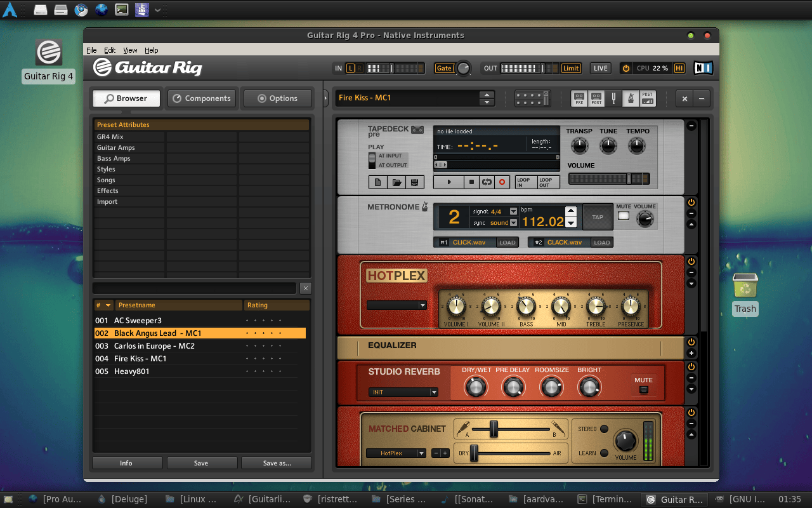Open the metronome sync dropdown
Image resolution: width=812 pixels, height=508 pixels.
point(513,223)
